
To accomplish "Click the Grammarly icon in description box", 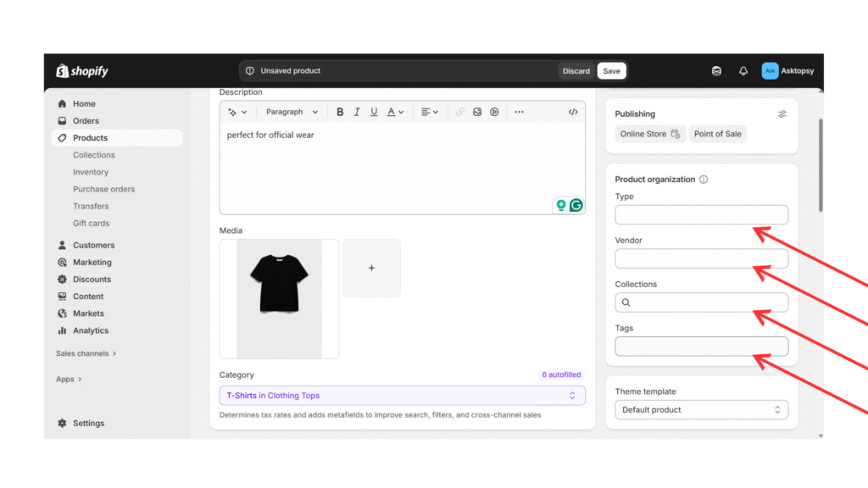I will click(x=576, y=205).
